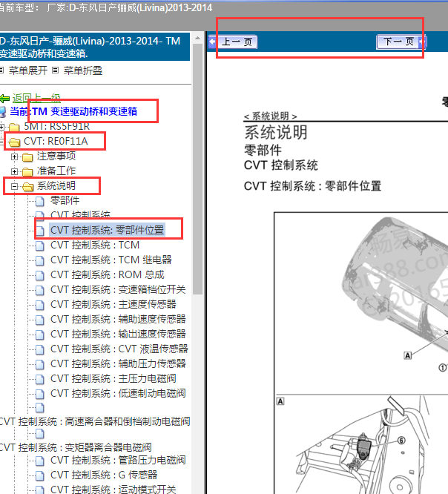This screenshot has height=494, width=448.
Task: Open the CVT: RE0F11A folder icon
Action: (x=15, y=142)
